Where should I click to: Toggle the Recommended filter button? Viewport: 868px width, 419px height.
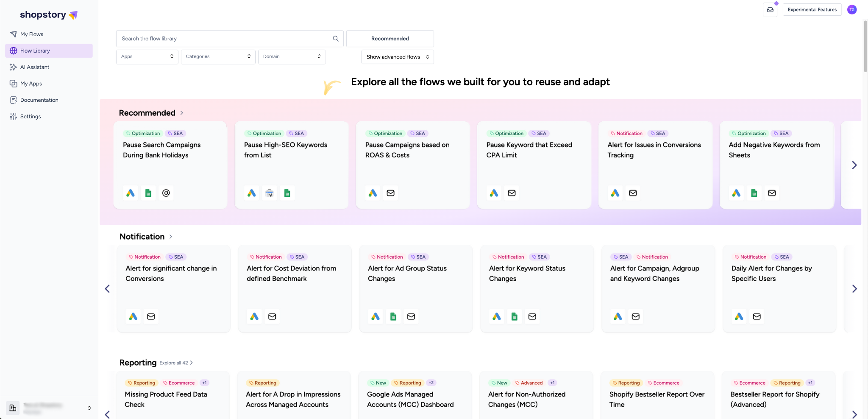point(389,39)
